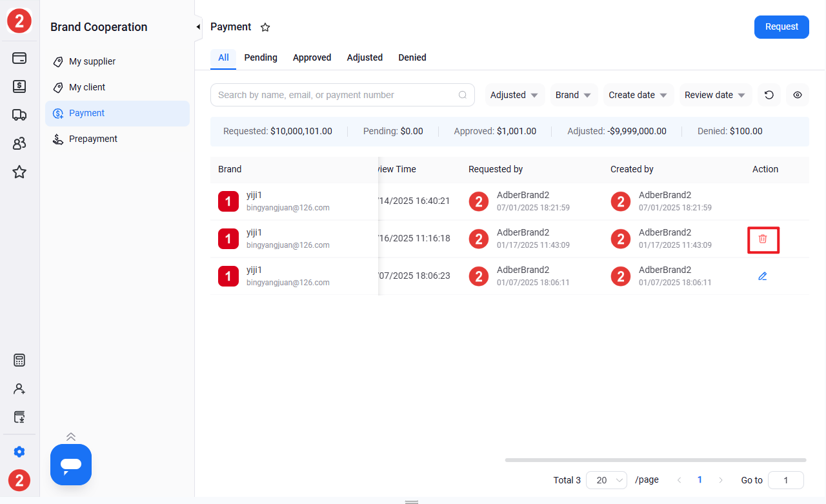
Task: Open the delivery truck icon in left rail
Action: [x=19, y=115]
